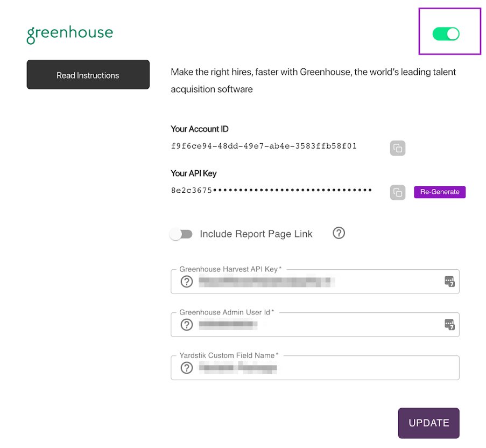Open help for Include Report Page Link
The image size is (486, 448).
click(x=339, y=233)
